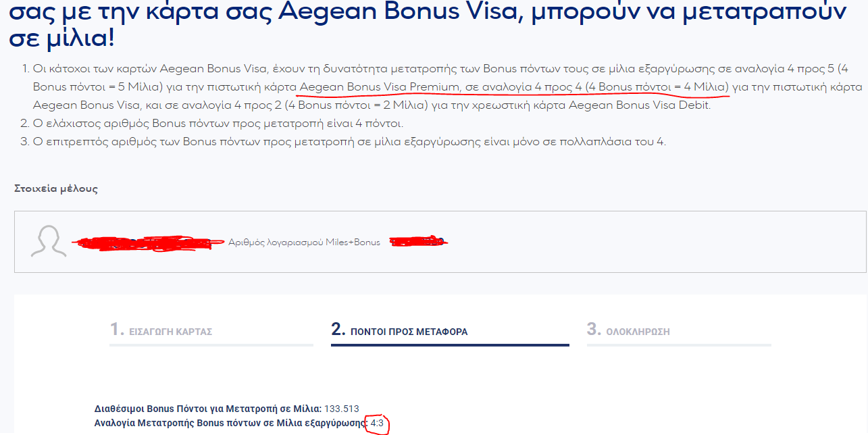Click the member profile avatar icon
Screen dimensions: 868x435
[49, 241]
